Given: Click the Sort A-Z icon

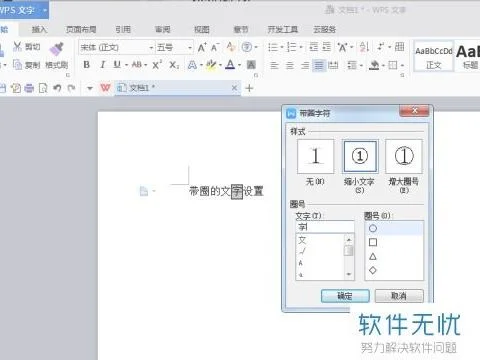Looking at the screenshot, I should coord(364,47).
